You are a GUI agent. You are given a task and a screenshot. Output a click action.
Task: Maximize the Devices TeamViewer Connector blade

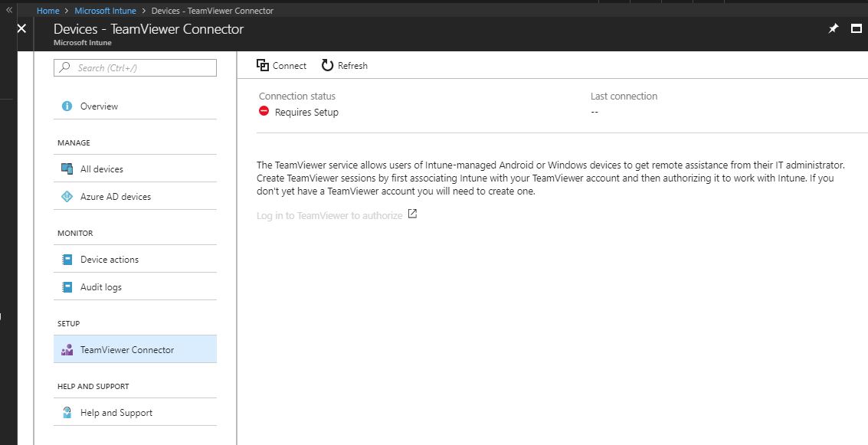click(x=857, y=28)
